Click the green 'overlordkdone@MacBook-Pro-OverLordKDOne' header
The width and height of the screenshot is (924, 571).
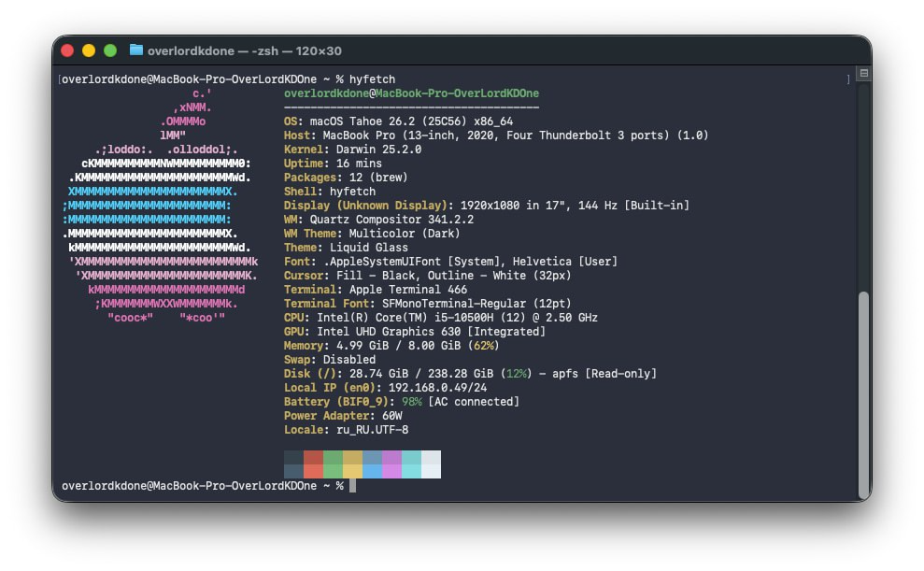pos(411,93)
